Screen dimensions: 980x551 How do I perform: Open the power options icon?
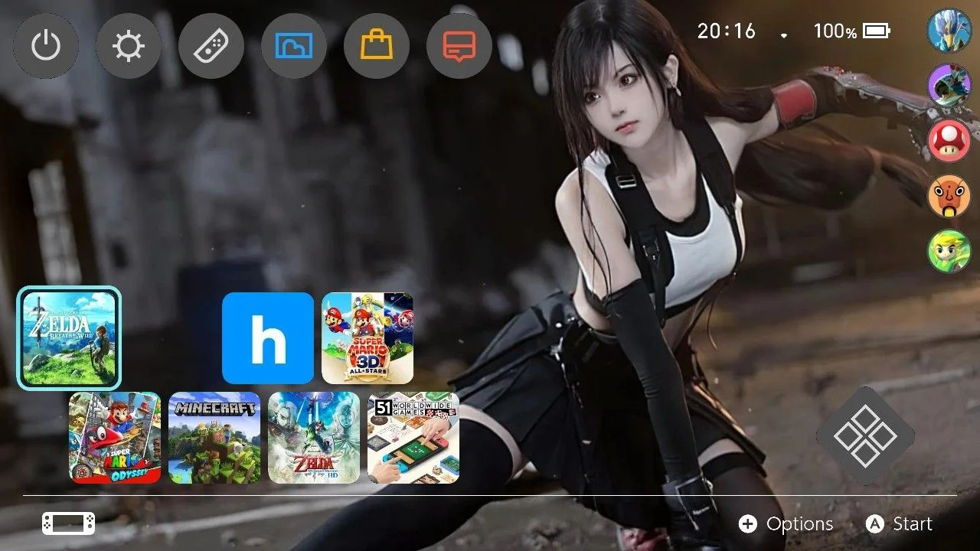coord(46,47)
